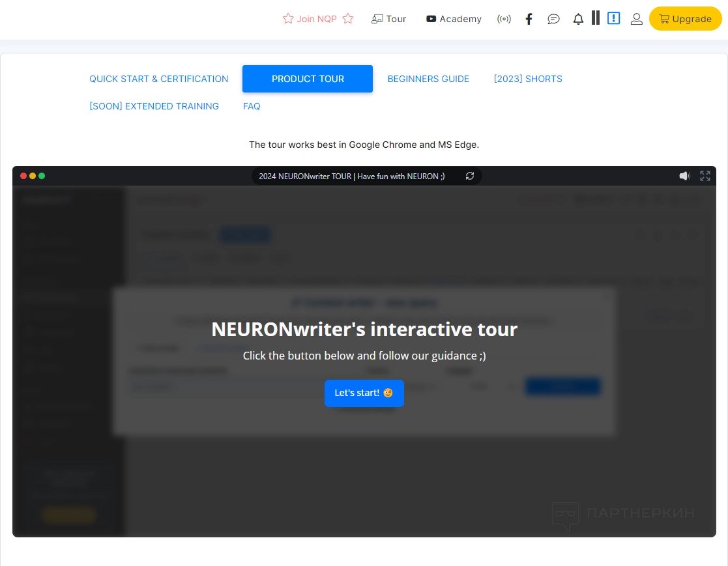Open the [SOON] Extended Training tab
The image size is (728, 566).
pyautogui.click(x=154, y=106)
